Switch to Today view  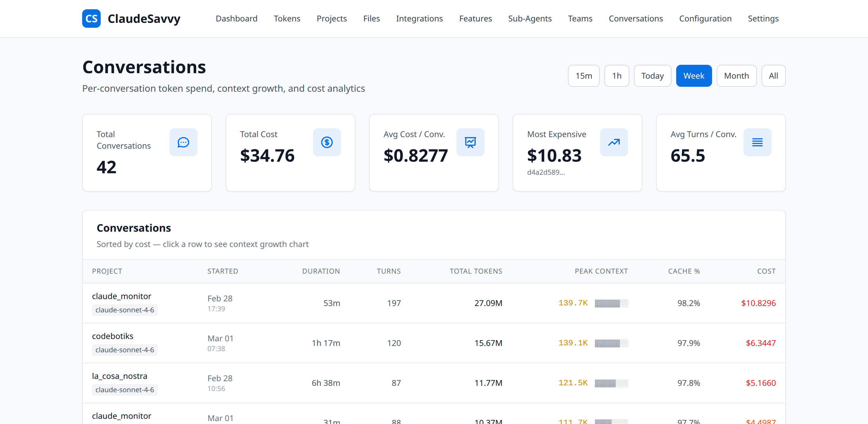tap(652, 75)
